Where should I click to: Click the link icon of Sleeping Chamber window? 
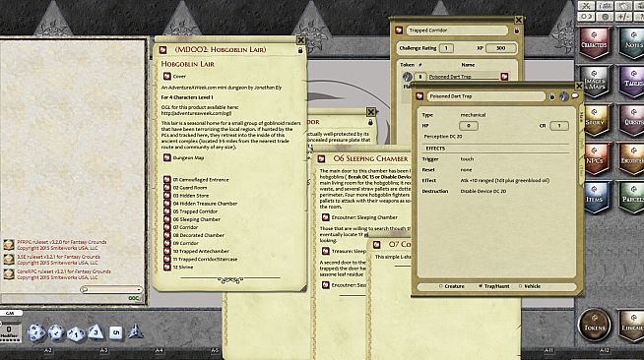click(x=321, y=158)
